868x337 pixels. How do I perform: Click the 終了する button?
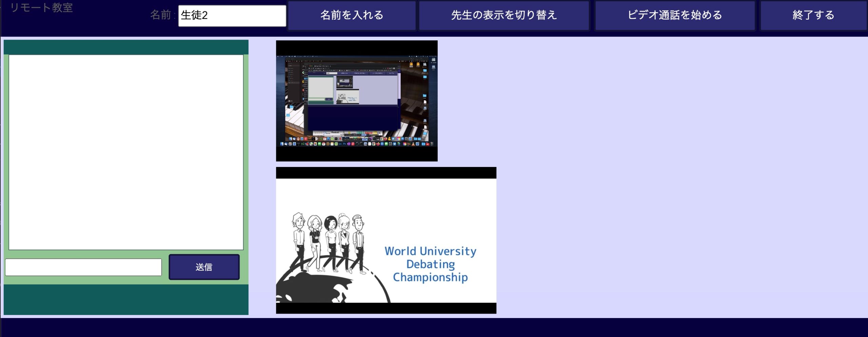813,16
